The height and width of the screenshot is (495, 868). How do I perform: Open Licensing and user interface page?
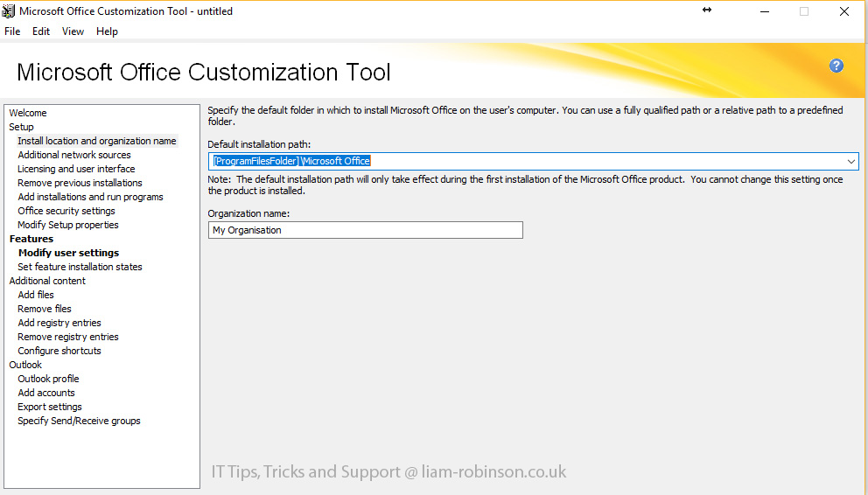[76, 169]
